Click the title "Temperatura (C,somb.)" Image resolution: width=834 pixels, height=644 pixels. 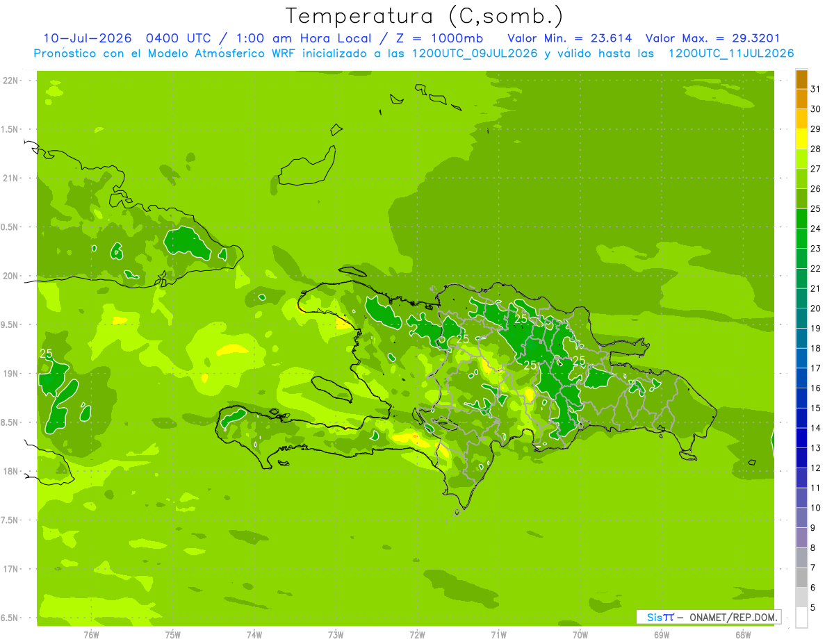[x=424, y=16]
